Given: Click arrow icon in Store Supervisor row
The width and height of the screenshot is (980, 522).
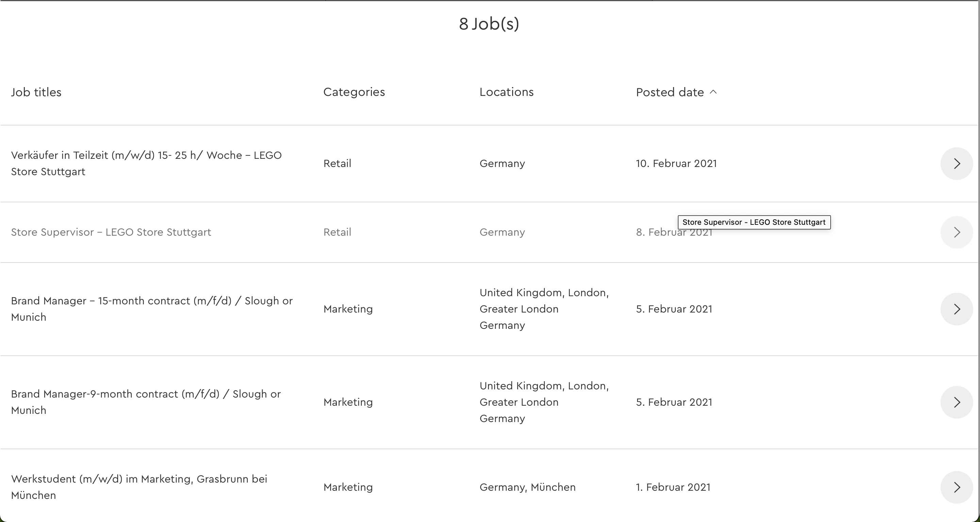Looking at the screenshot, I should [x=957, y=232].
